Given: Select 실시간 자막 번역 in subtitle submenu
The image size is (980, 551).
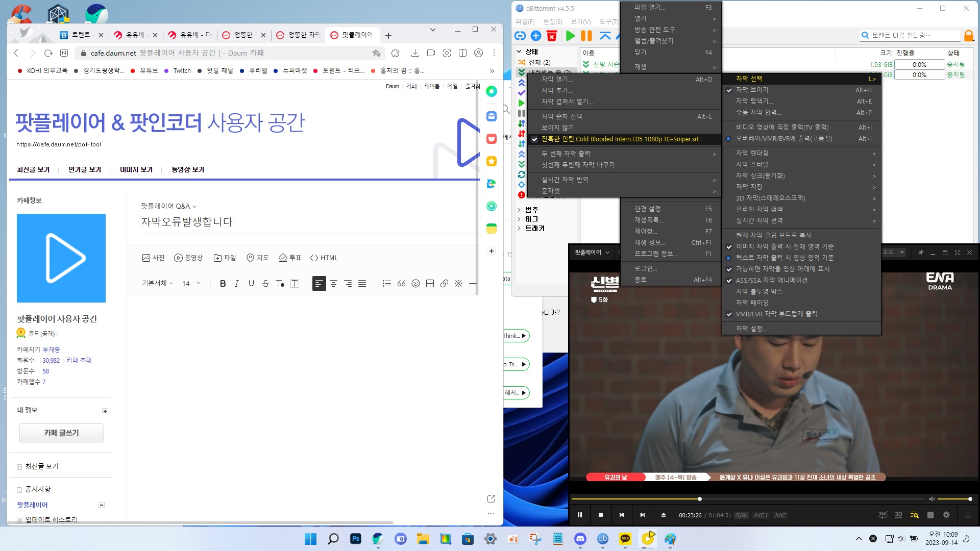Looking at the screenshot, I should pyautogui.click(x=759, y=220).
